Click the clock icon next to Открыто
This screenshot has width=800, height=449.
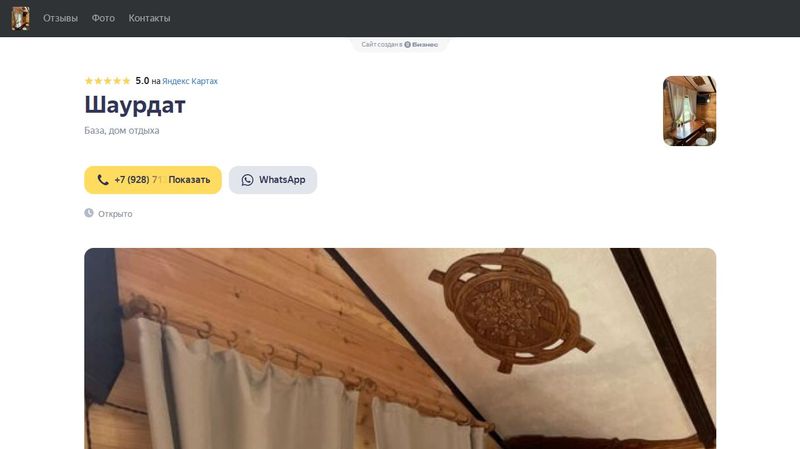(89, 213)
